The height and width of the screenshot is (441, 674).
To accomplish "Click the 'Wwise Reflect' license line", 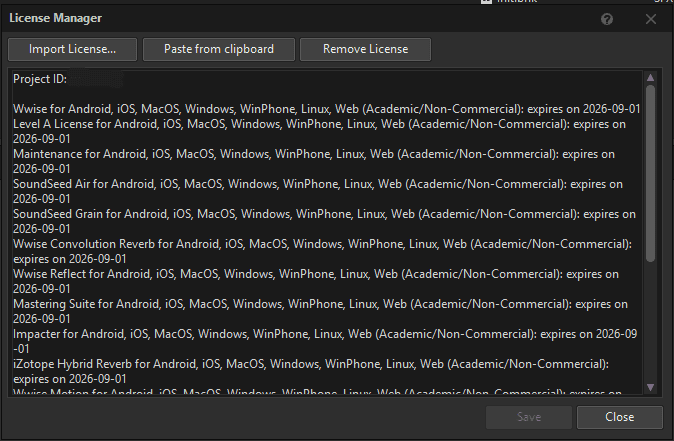I will [316, 282].
